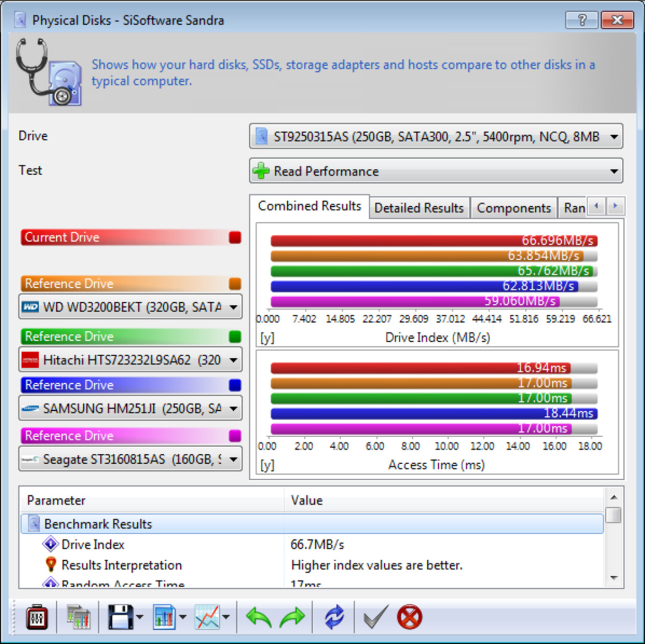Switch to the Detailed Results tab
The image size is (645, 644).
click(419, 208)
